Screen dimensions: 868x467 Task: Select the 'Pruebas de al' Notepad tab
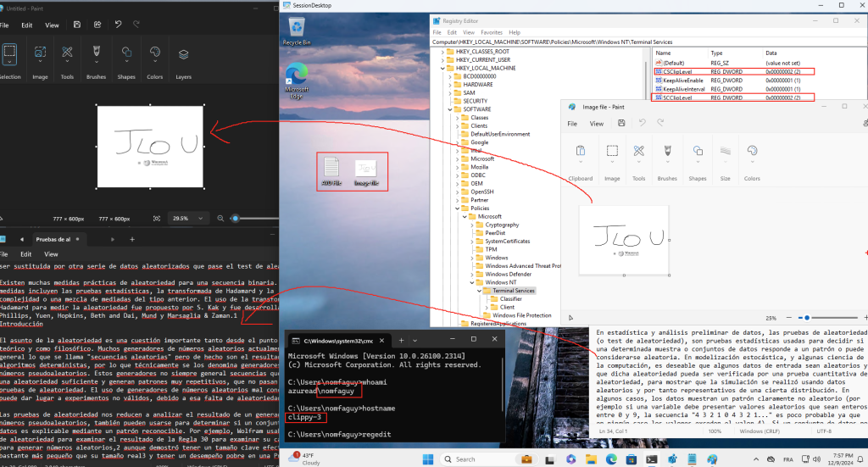click(55, 240)
